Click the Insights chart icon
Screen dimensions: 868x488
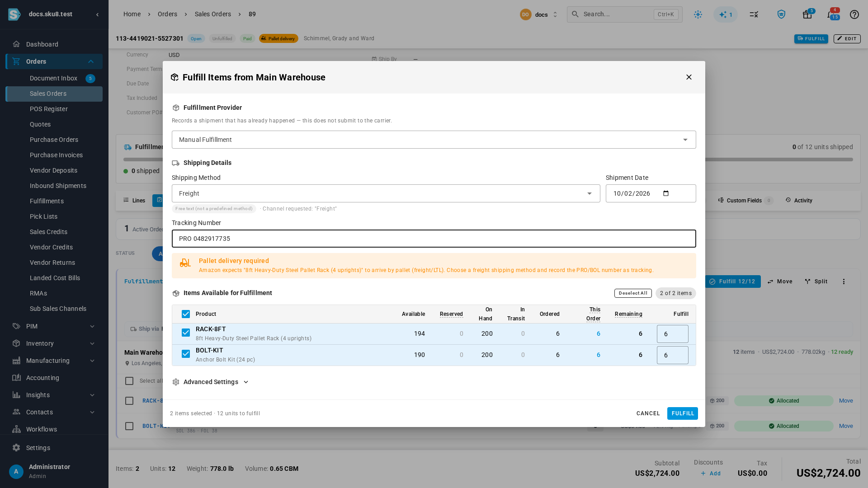[x=16, y=395]
